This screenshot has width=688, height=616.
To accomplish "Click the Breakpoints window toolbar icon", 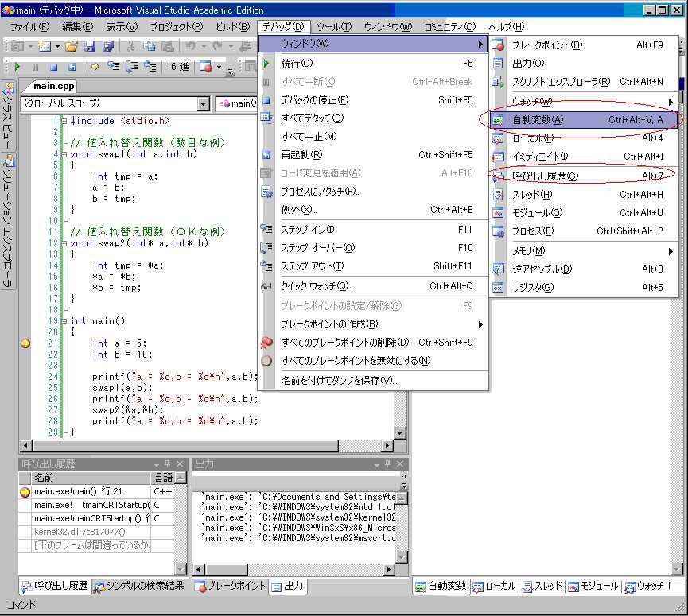I will tap(206, 67).
